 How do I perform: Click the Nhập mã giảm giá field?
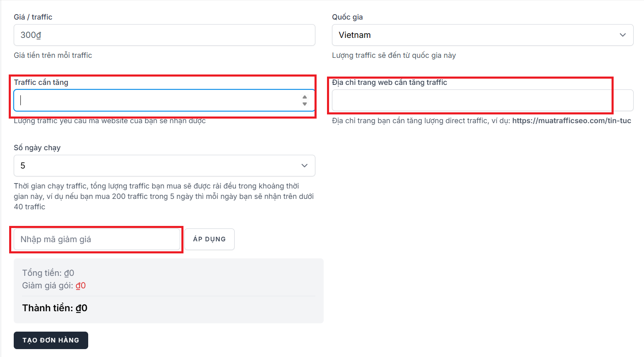[x=97, y=239]
